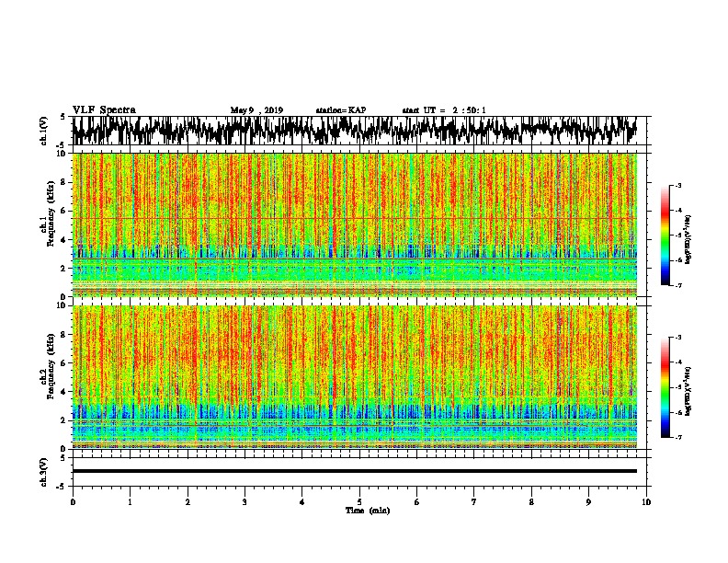728x563 pixels.
Task: Click the '4' kHz tick on ch.2 spectrogram
Action: point(63,391)
